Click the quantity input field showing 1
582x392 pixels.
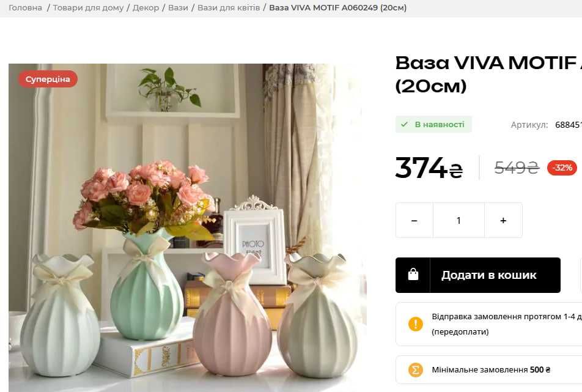pyautogui.click(x=459, y=221)
